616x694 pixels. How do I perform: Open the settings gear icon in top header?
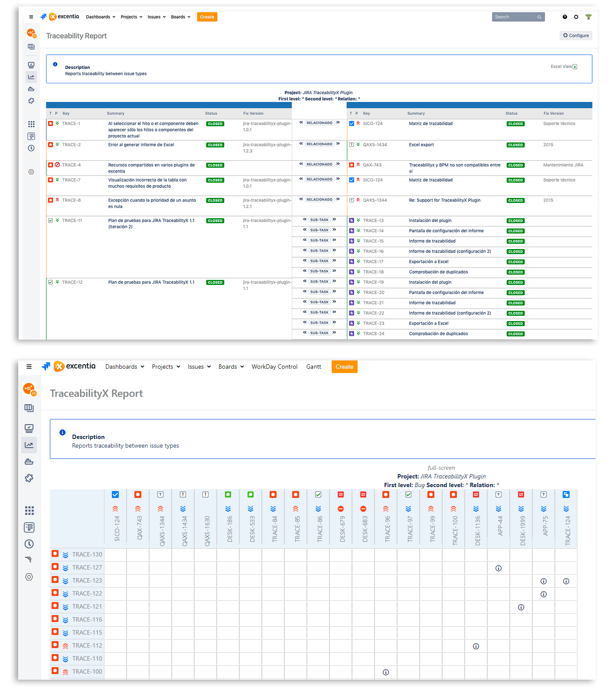[x=576, y=17]
